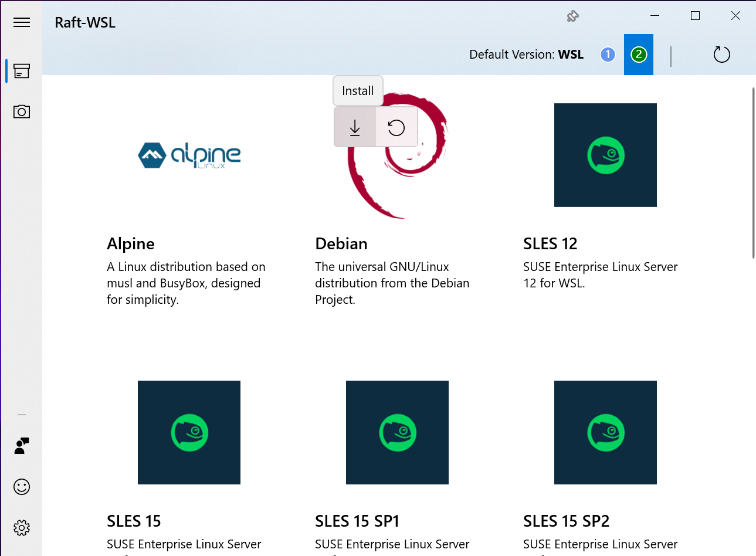Click the SLES 12 for WSL description
Image resolution: width=756 pixels, height=556 pixels.
pos(601,275)
